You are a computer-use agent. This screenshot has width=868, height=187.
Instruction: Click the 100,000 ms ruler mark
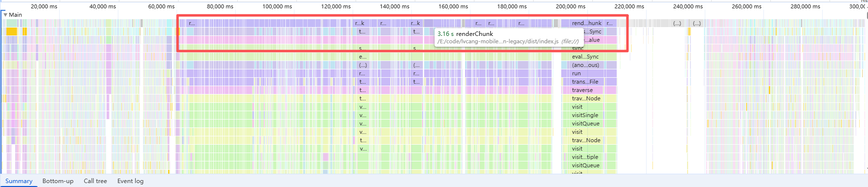coord(277,6)
